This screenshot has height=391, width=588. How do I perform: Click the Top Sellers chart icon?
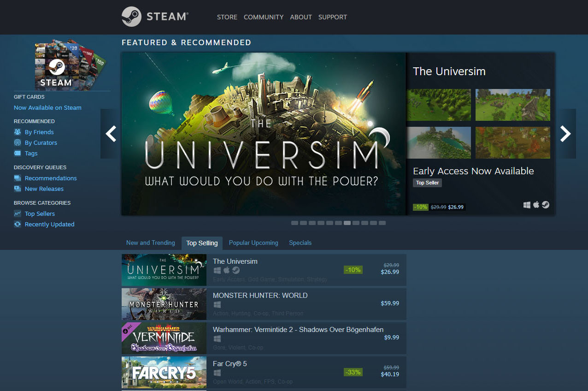click(18, 213)
